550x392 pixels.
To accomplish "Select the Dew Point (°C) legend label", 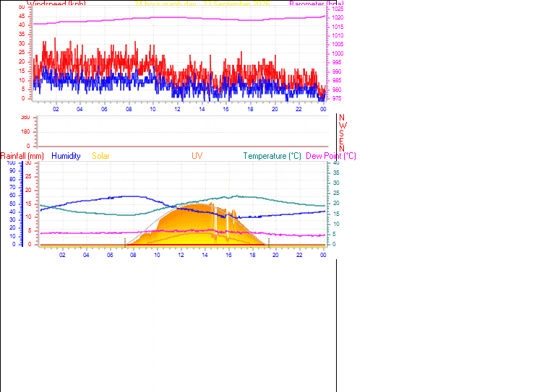I will 331,156.
